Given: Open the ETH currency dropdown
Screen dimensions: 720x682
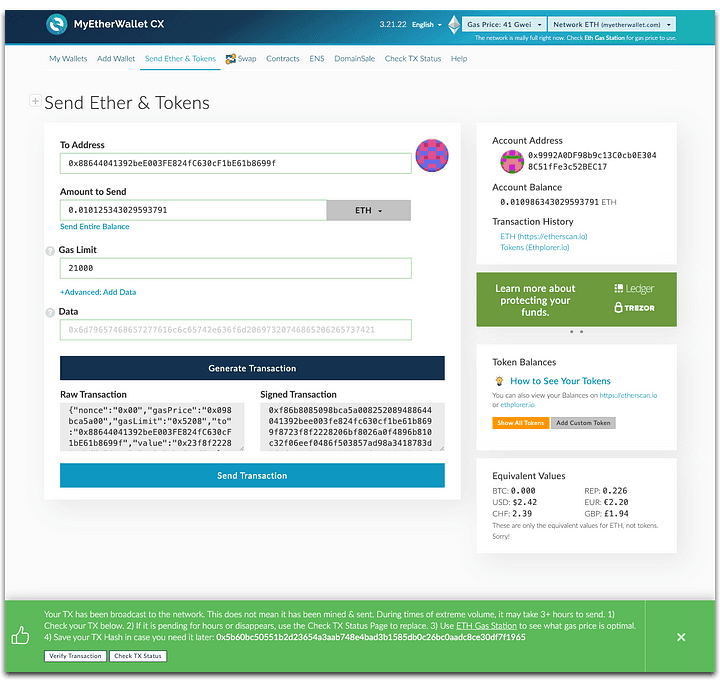Looking at the screenshot, I should [x=369, y=210].
